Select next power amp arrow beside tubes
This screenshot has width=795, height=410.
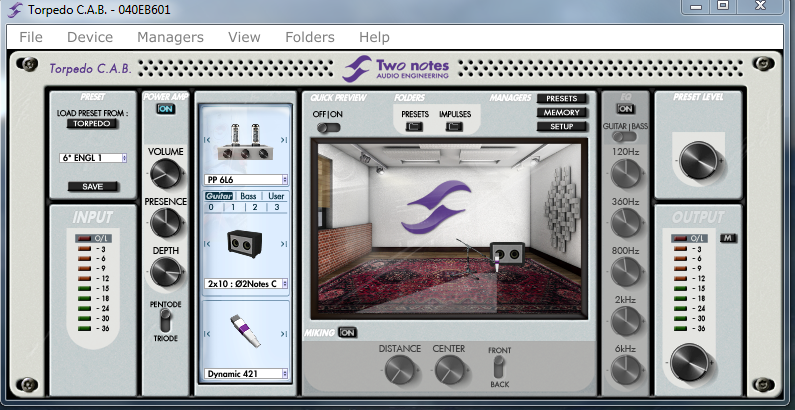[x=284, y=140]
